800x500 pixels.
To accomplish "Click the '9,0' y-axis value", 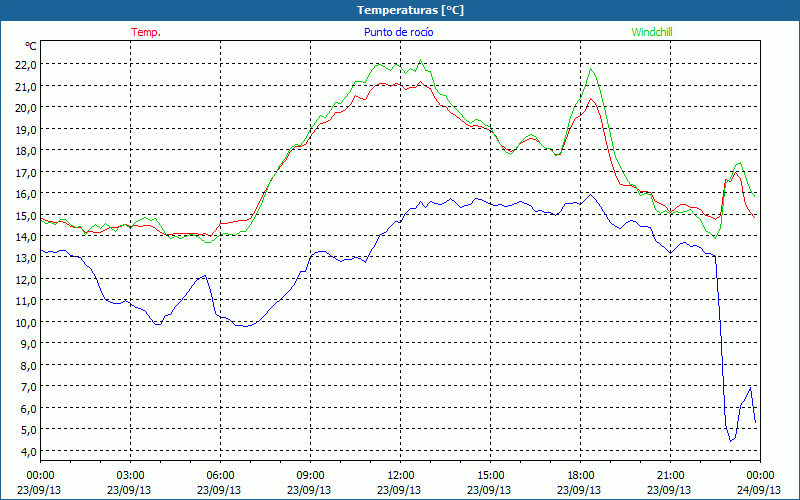I will point(29,344).
